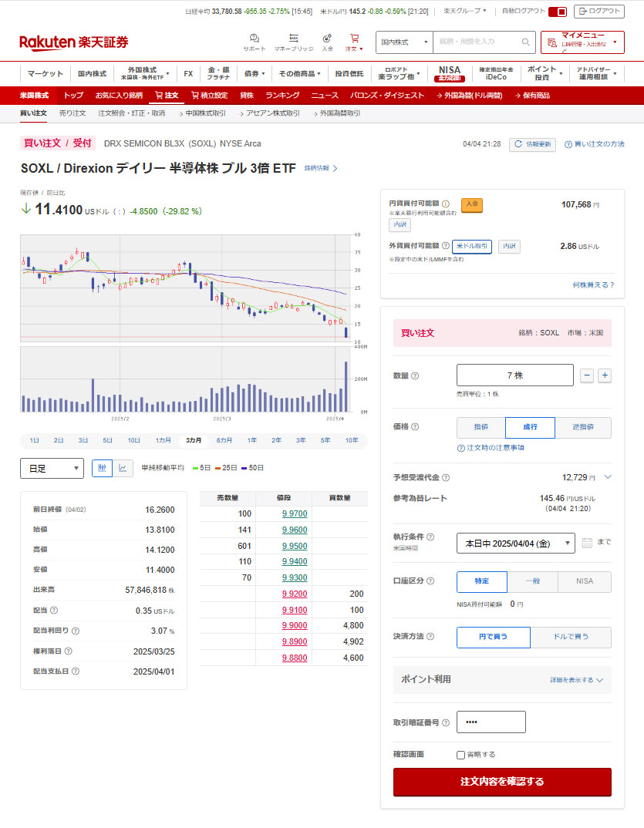Click the 注文内容を確認する button
The image size is (644, 828).
pos(502,782)
